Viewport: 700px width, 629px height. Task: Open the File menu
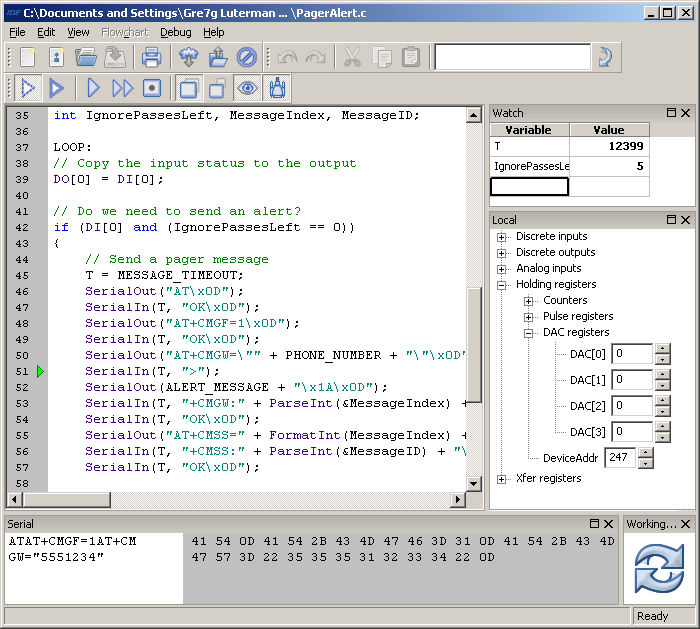17,32
